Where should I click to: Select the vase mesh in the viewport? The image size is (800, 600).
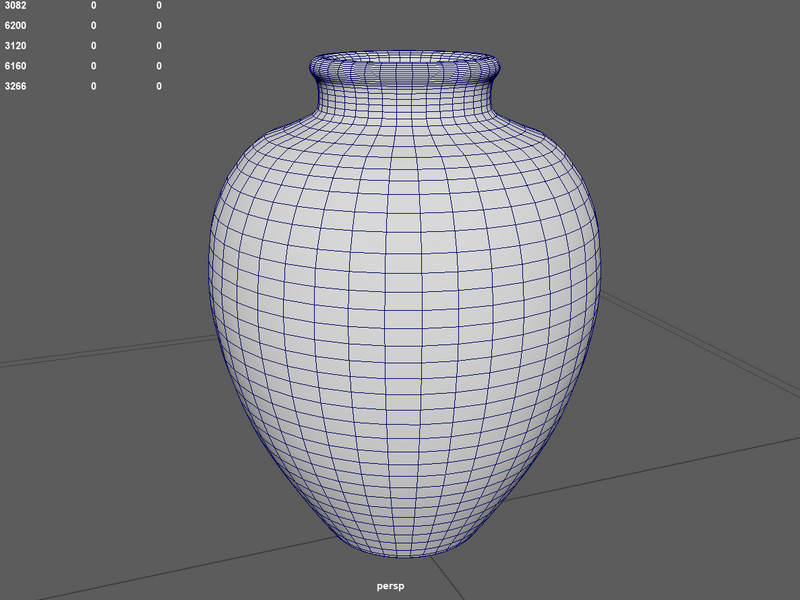[404, 306]
